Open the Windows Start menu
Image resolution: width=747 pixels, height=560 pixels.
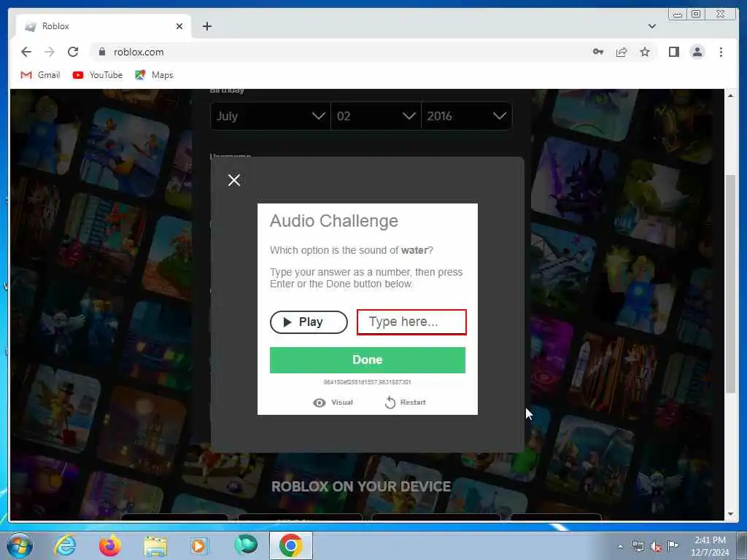20,545
